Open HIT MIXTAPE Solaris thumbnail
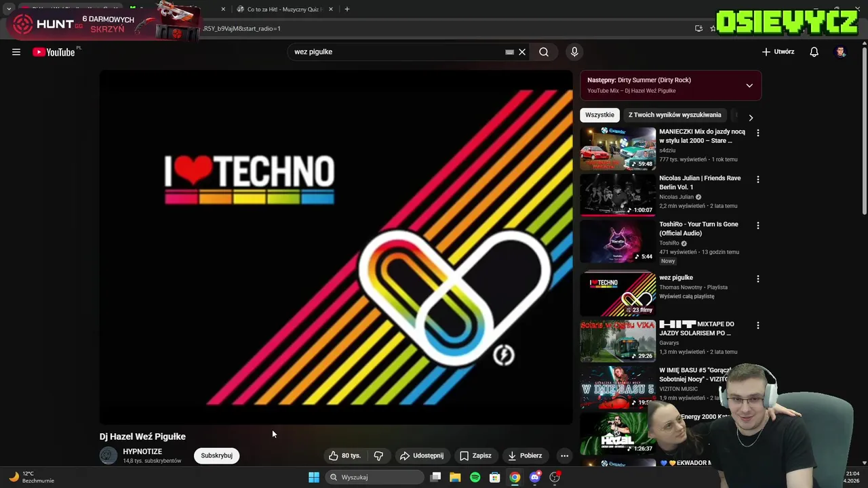Screen dimensions: 868x488 tap(618, 341)
